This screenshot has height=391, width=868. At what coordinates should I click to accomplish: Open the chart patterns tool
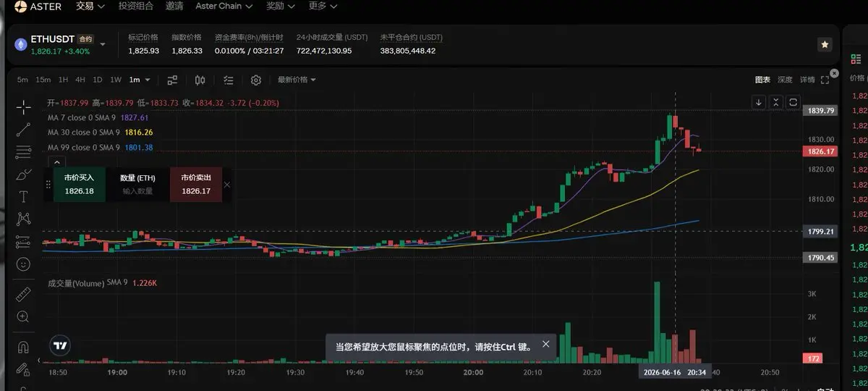coord(23,219)
